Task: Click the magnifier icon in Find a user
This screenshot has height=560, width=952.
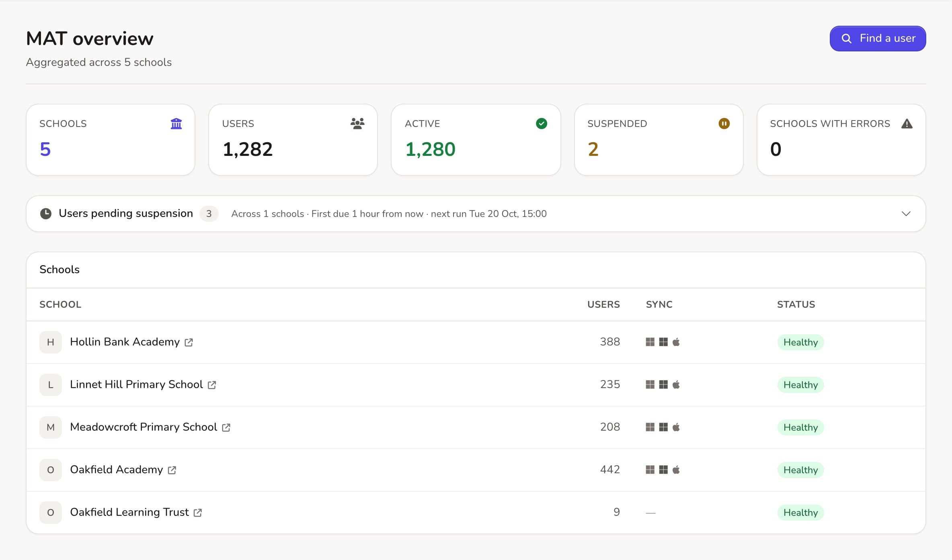Action: tap(846, 39)
